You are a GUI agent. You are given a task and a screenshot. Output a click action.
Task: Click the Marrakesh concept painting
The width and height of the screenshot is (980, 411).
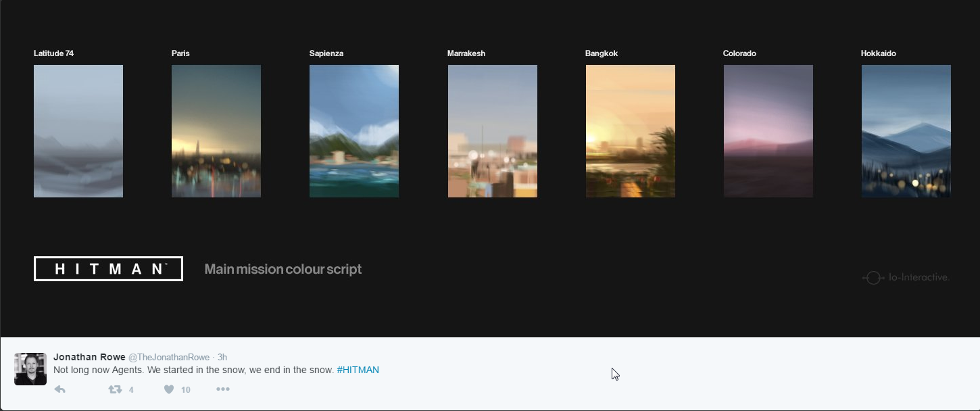[x=493, y=131]
